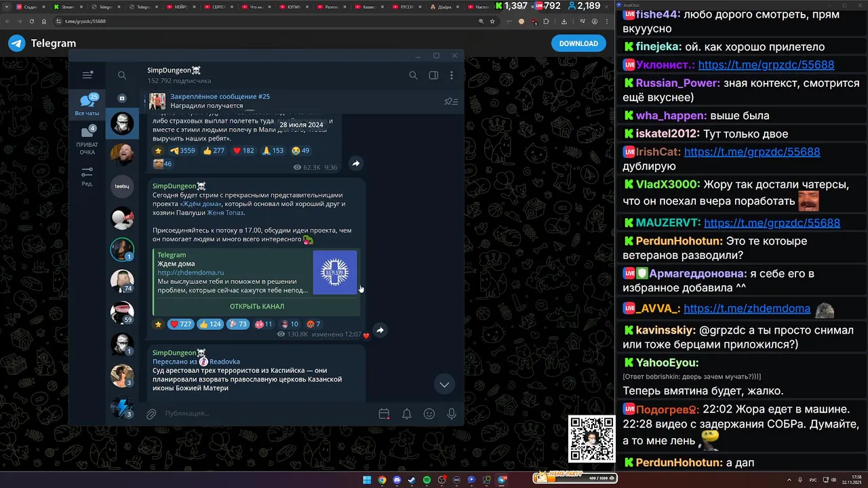Screen dimensions: 868x488
Task: Open the browser extensions puzzle icon
Action: point(546,21)
